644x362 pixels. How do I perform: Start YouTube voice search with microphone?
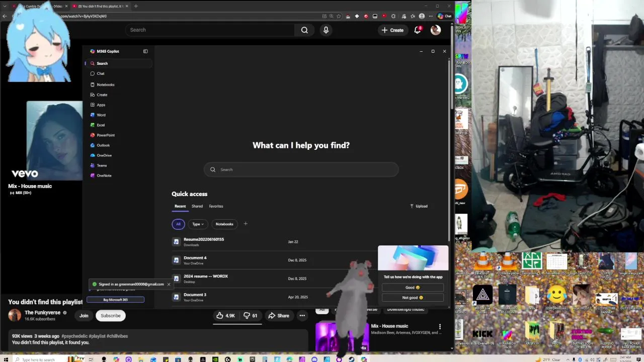point(326,30)
